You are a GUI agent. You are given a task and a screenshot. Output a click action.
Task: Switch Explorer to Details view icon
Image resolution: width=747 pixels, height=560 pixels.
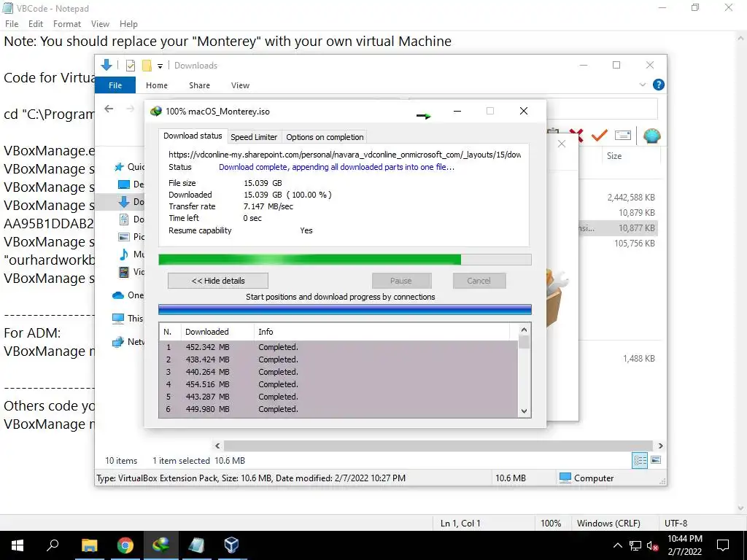tap(640, 460)
